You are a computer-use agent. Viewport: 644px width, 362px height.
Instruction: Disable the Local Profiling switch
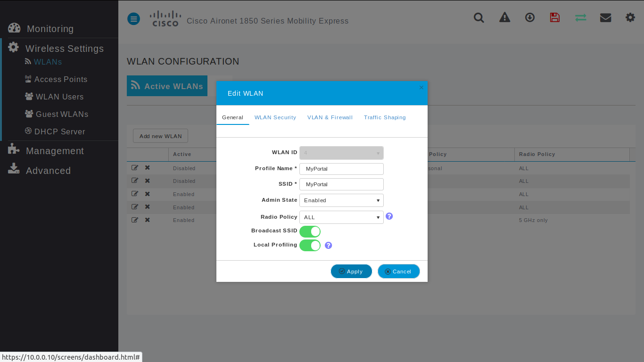310,246
